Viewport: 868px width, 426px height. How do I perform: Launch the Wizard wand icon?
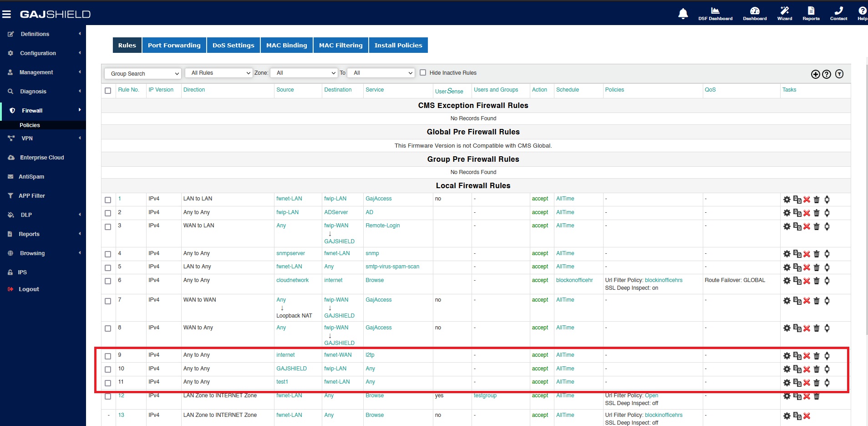(x=785, y=14)
